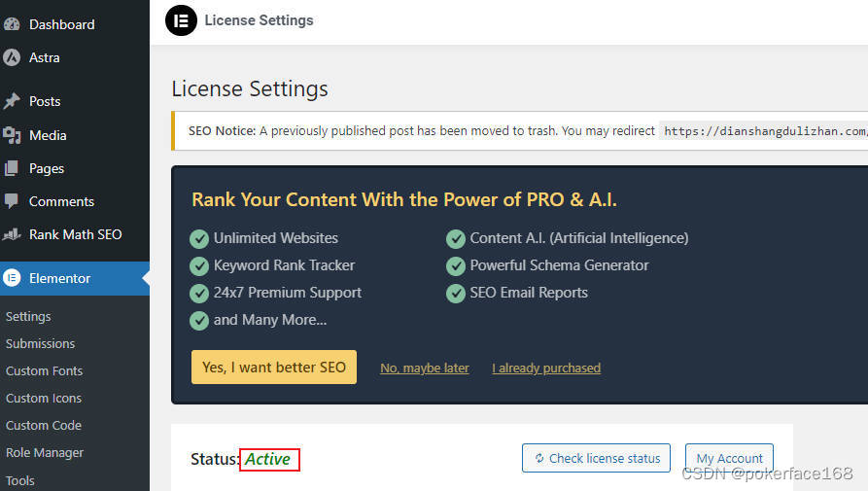Select Custom Code in sidebar
The width and height of the screenshot is (868, 491).
tap(44, 425)
